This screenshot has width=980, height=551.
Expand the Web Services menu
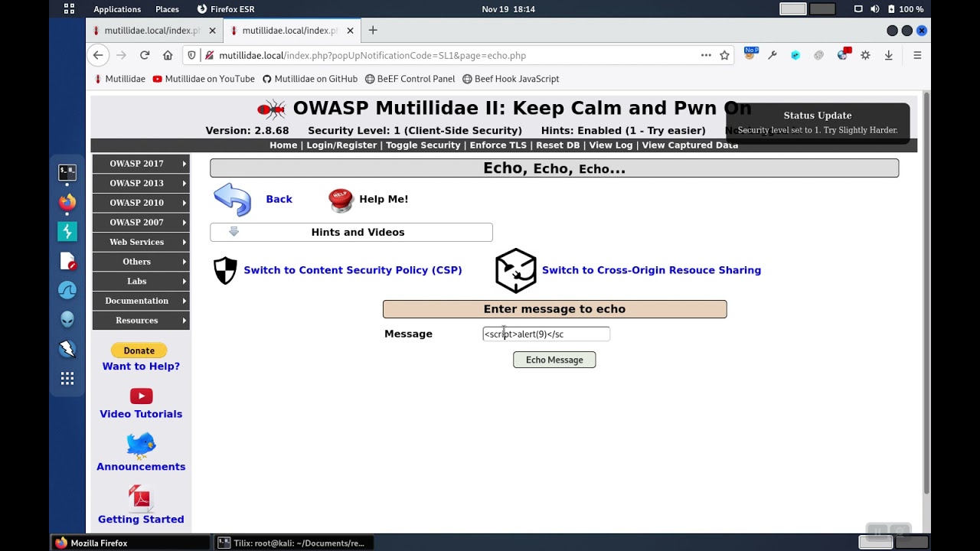pyautogui.click(x=141, y=242)
